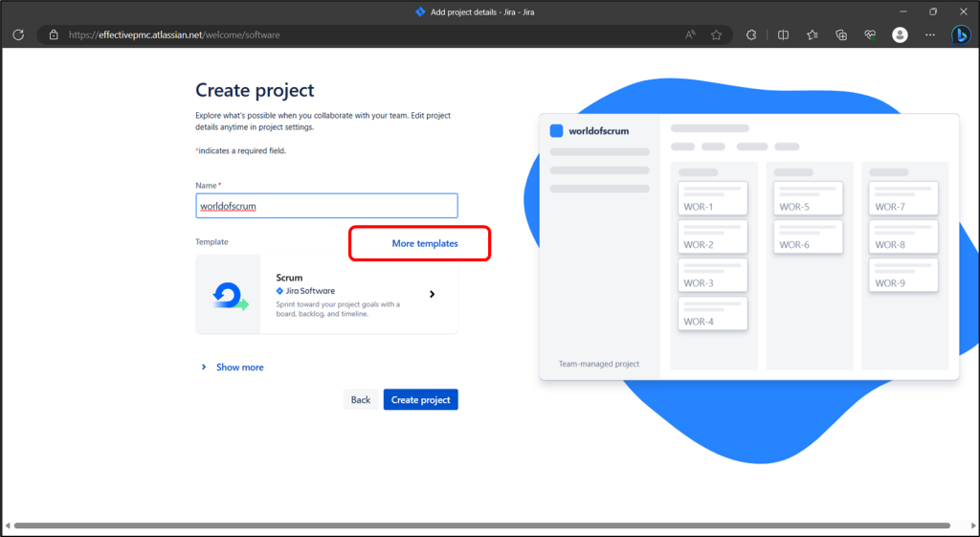Click the worldofscrum title in the preview
The image size is (980, 537).
click(599, 130)
